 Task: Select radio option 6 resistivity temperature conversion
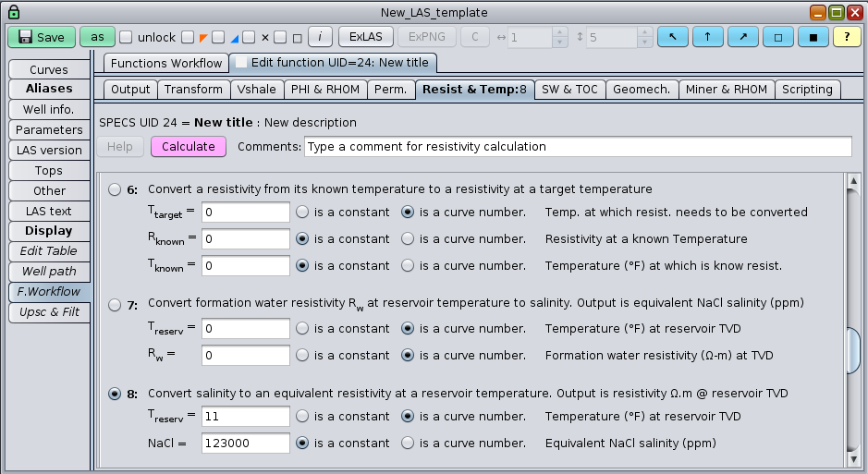coord(115,189)
